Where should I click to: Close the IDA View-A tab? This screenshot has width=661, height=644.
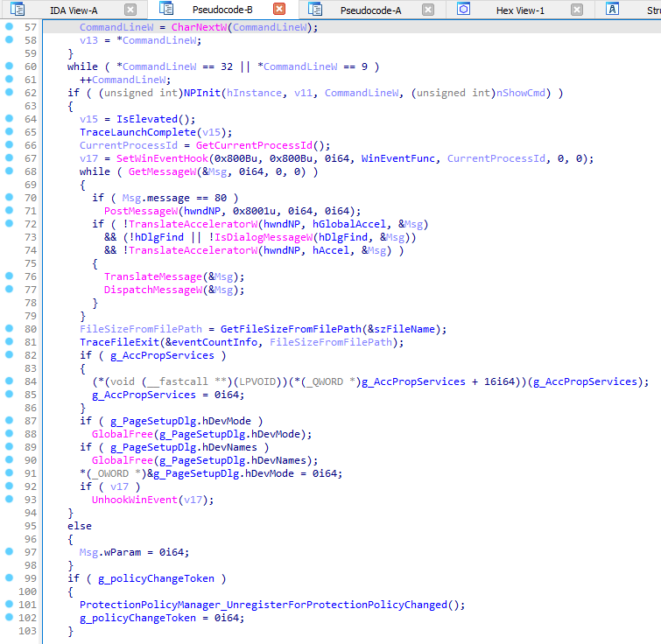[x=130, y=10]
